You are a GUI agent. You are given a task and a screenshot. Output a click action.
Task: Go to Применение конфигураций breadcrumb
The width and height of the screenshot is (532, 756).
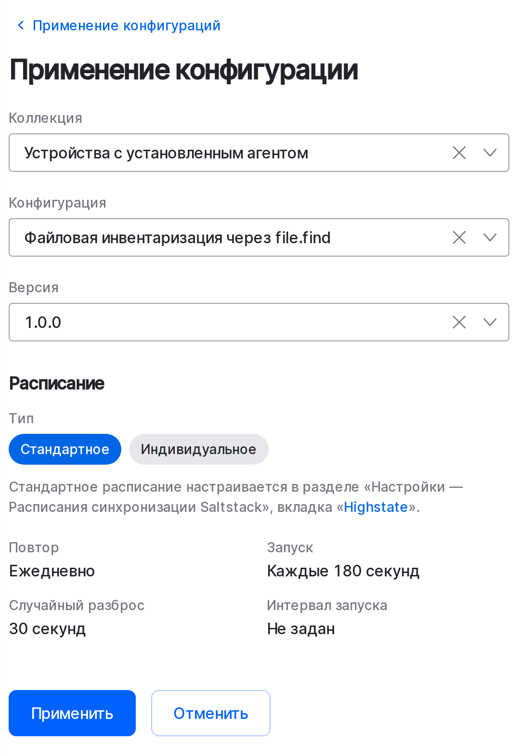pos(126,25)
